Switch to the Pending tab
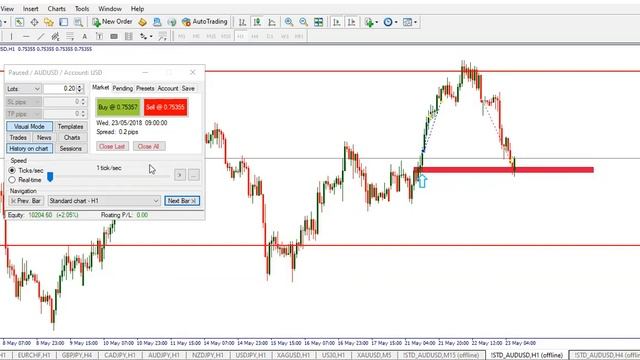 [x=122, y=88]
